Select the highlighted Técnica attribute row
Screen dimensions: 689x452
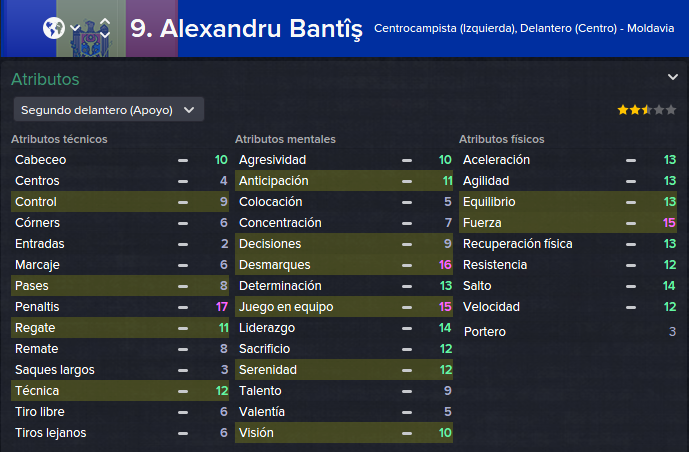(x=120, y=391)
